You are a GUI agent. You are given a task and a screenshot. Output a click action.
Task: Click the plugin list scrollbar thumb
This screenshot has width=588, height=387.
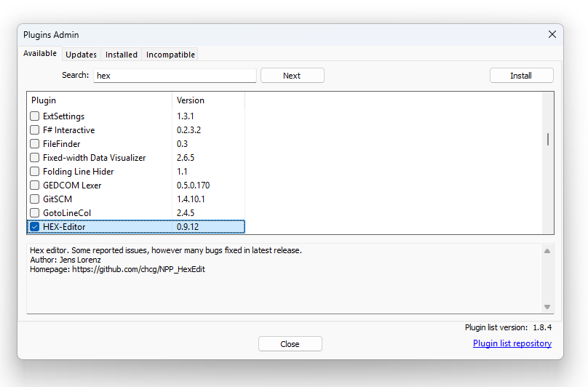coord(548,139)
